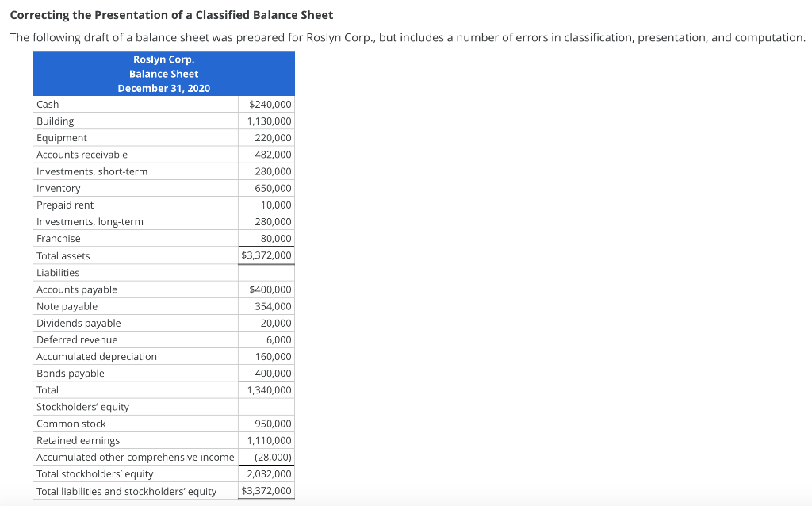Select the "Common stock" label

(71, 424)
